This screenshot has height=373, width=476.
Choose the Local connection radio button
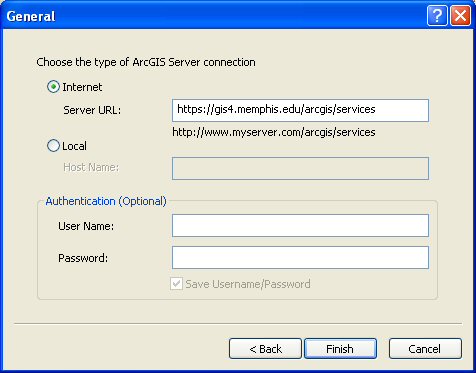(x=53, y=146)
